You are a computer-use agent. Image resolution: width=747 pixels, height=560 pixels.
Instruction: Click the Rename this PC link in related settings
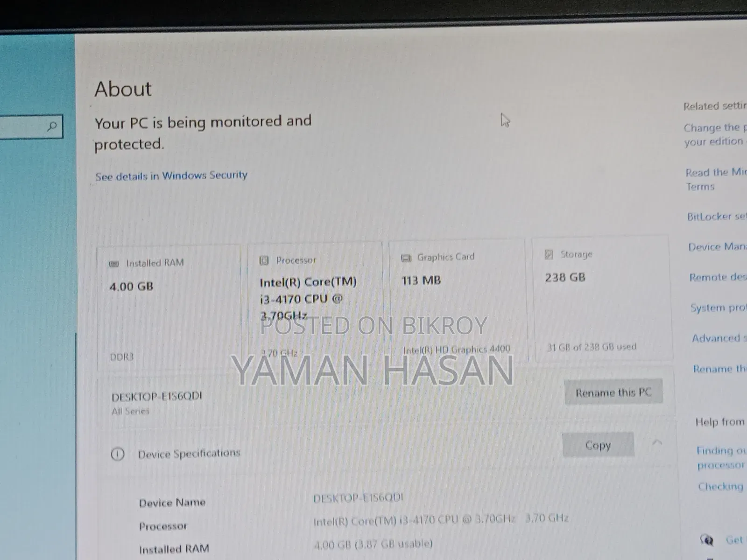(x=720, y=369)
